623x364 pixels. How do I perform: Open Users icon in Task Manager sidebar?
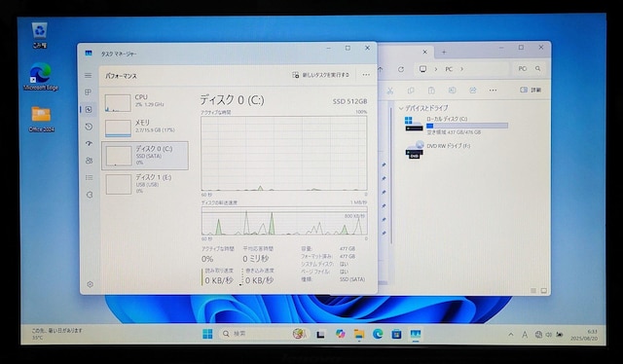pyautogui.click(x=89, y=161)
